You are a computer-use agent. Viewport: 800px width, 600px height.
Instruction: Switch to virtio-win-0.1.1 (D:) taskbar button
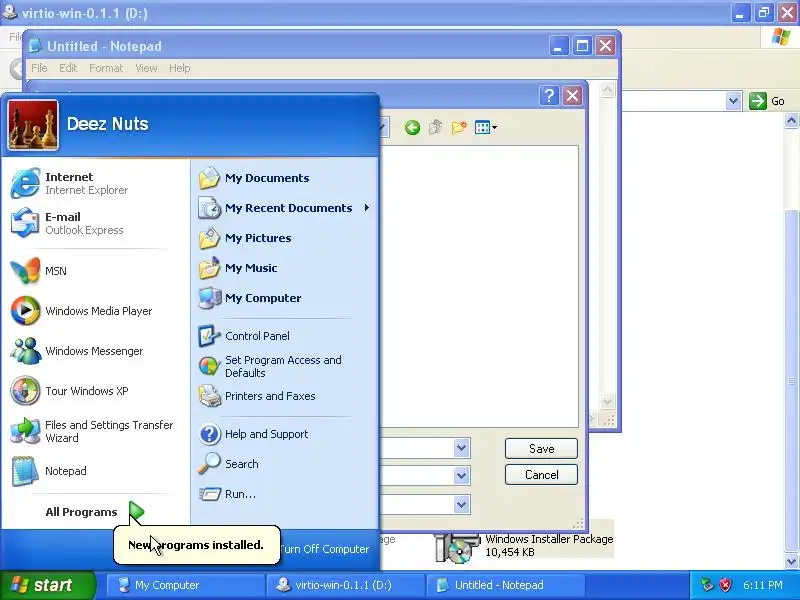coord(345,585)
